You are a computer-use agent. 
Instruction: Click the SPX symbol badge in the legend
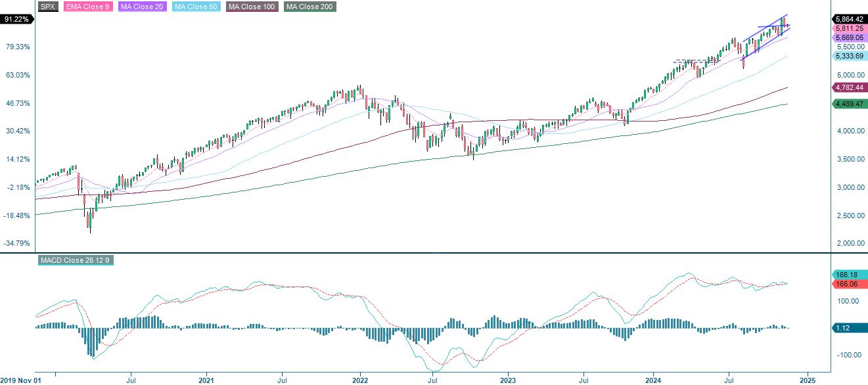click(x=47, y=7)
